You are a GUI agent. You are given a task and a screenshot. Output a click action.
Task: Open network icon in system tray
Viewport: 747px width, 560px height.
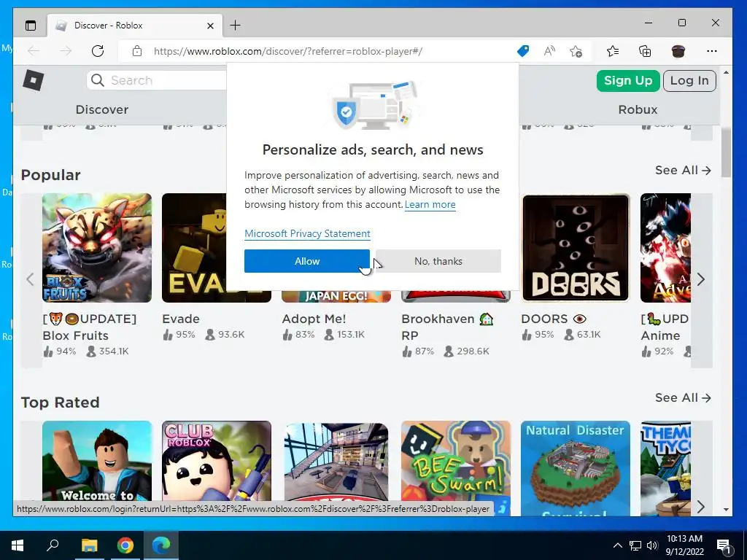(635, 545)
